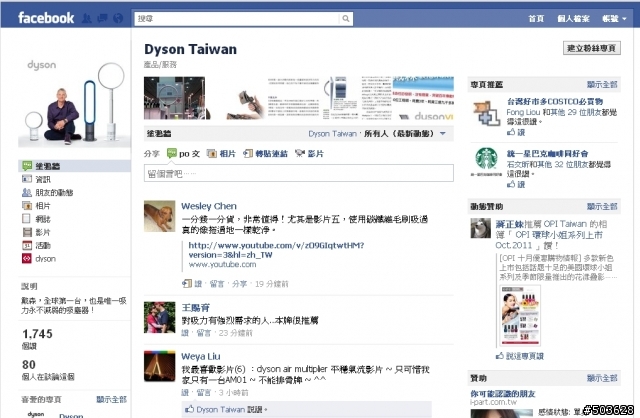Comment on Wesley Chen's post
The height and width of the screenshot is (418, 640).
click(x=217, y=283)
